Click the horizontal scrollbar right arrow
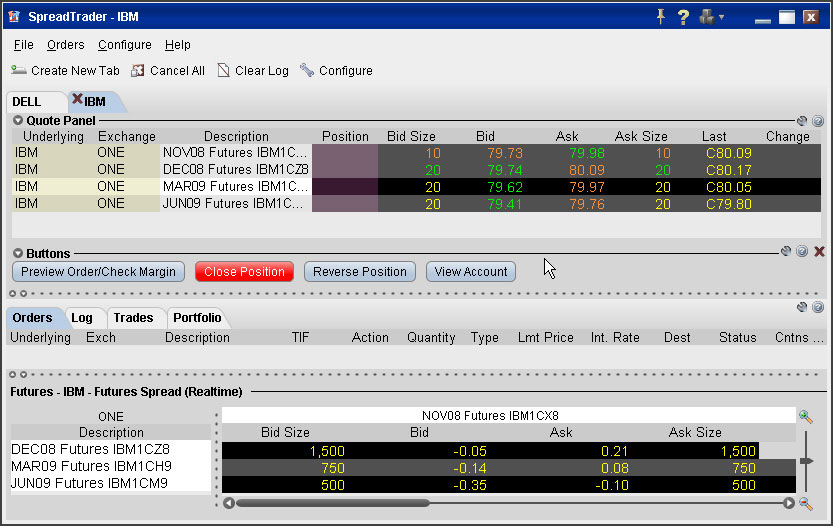Image resolution: width=833 pixels, height=526 pixels. [789, 503]
